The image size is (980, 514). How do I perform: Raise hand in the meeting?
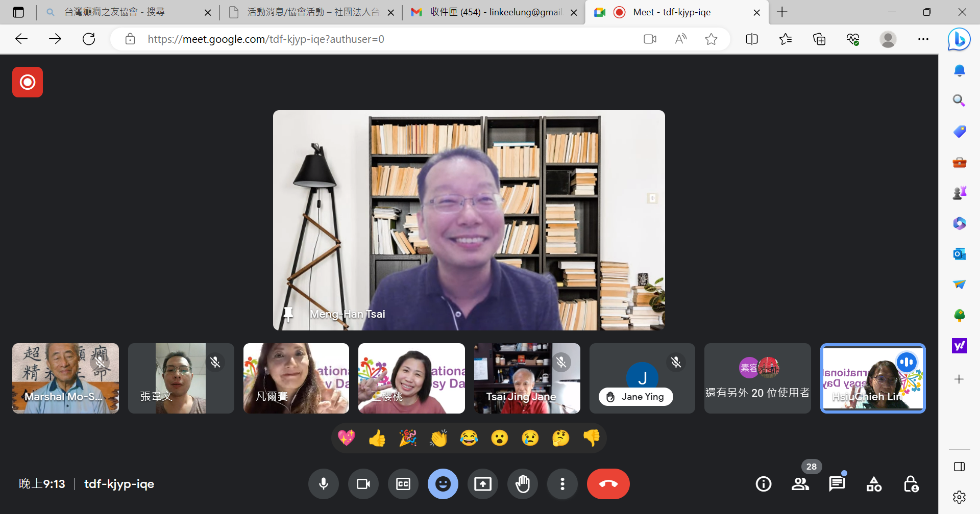pyautogui.click(x=523, y=484)
